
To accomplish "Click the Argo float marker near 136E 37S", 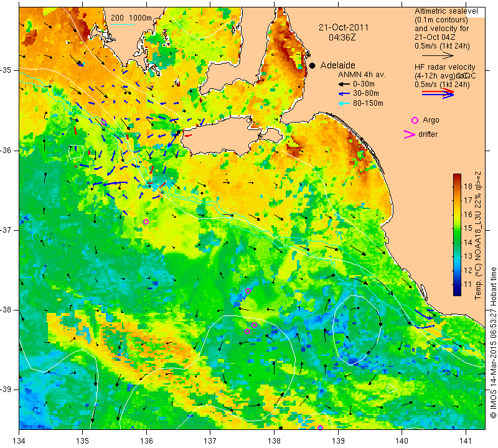I will click(146, 222).
